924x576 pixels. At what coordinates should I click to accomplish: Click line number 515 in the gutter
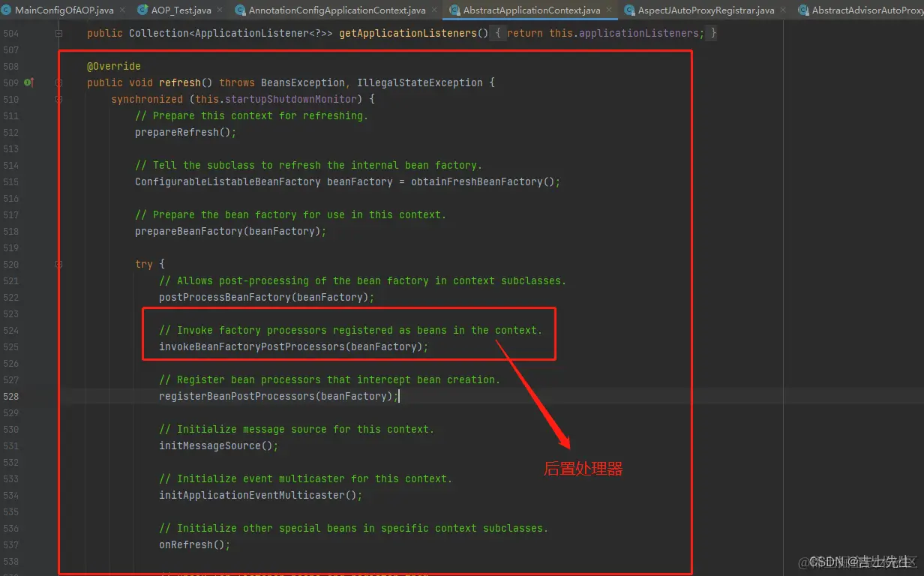click(x=10, y=182)
